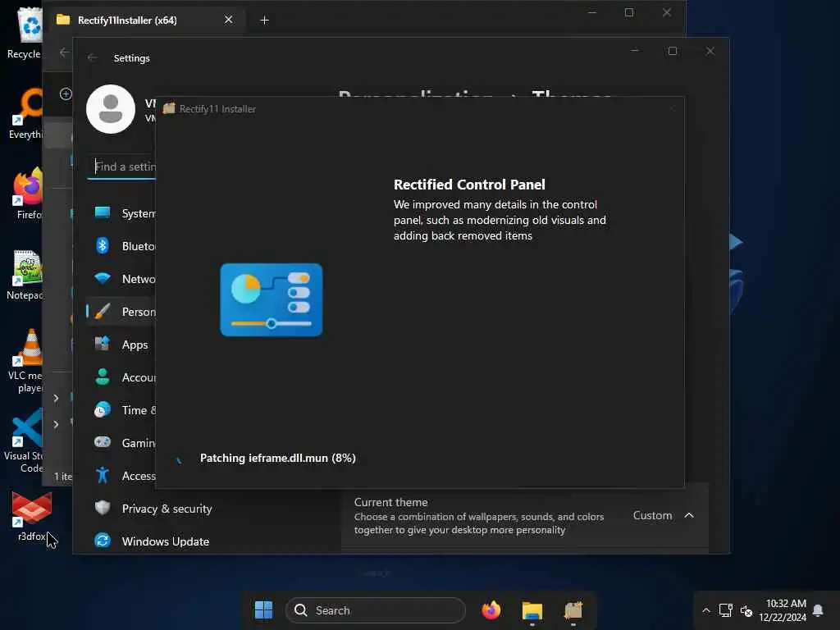Click the Windows Update sync icon

coord(103,541)
